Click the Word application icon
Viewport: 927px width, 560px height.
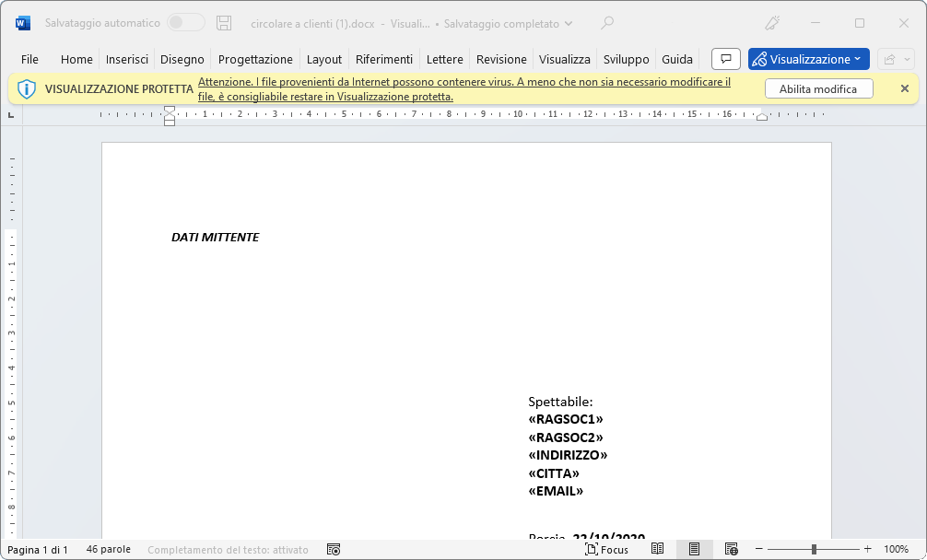[x=23, y=23]
